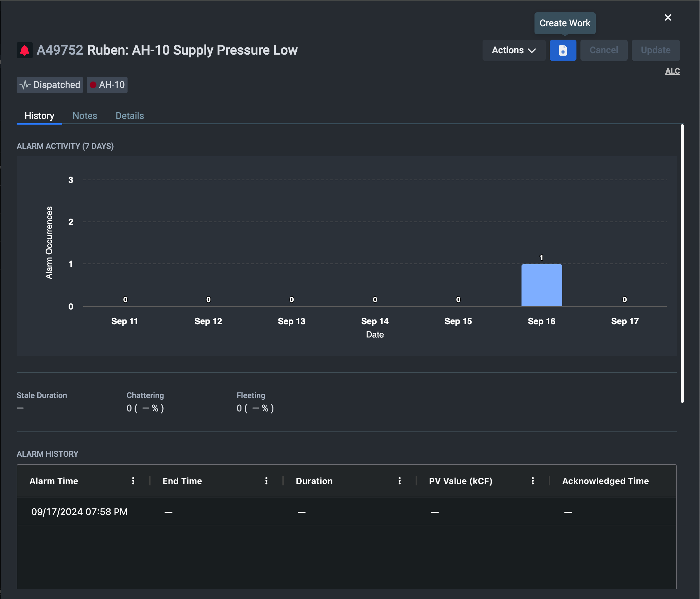The image size is (700, 599).
Task: Click the Sep 16 bar in chart
Action: (x=541, y=285)
